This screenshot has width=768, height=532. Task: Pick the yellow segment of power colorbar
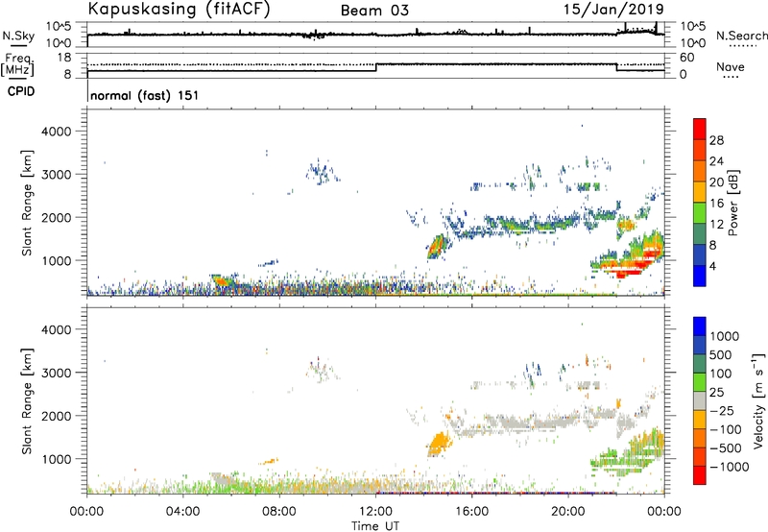click(700, 192)
